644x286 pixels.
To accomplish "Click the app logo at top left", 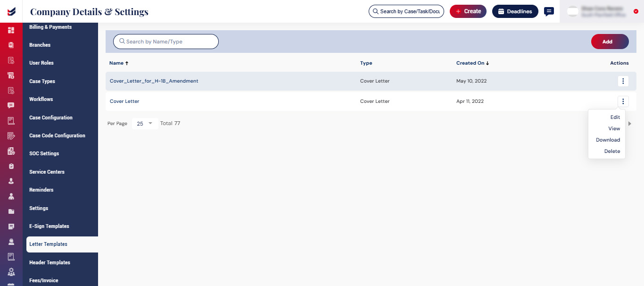I will click(11, 11).
